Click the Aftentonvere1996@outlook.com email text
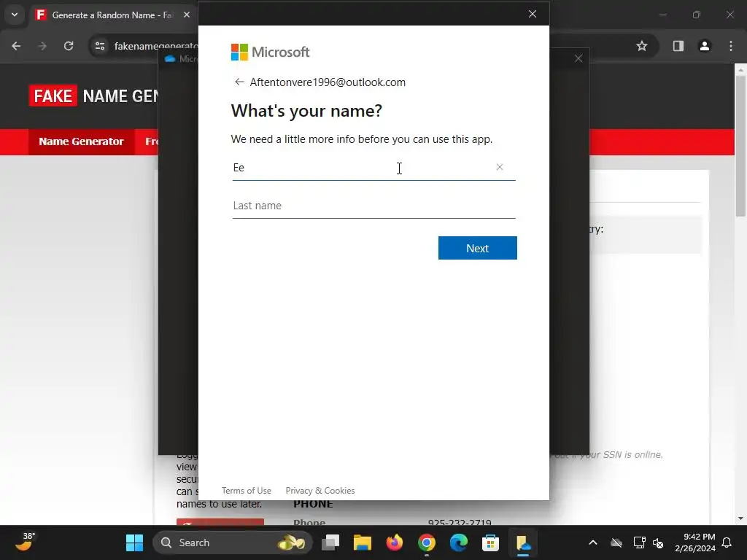 click(328, 82)
